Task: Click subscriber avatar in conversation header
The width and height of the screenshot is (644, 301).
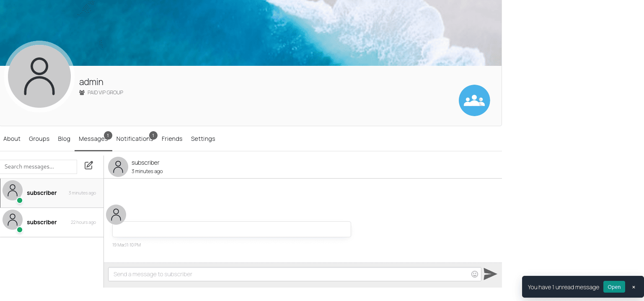Action: [118, 167]
